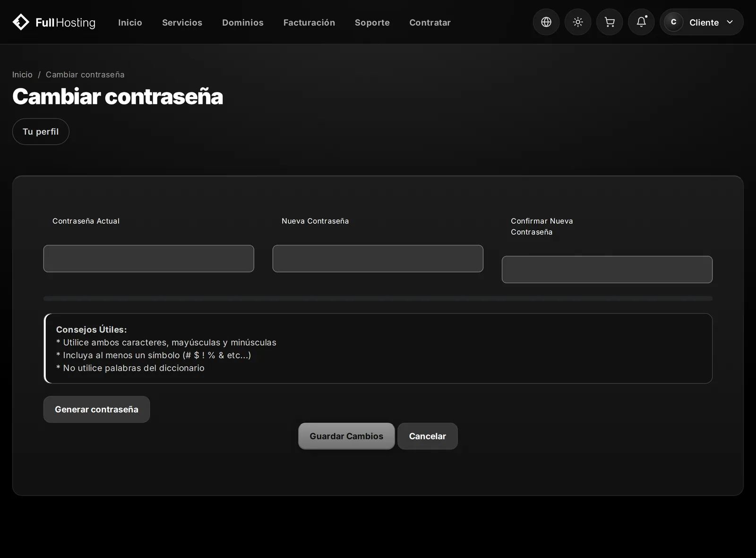Click the password strength bar
The image size is (756, 558).
(x=378, y=298)
